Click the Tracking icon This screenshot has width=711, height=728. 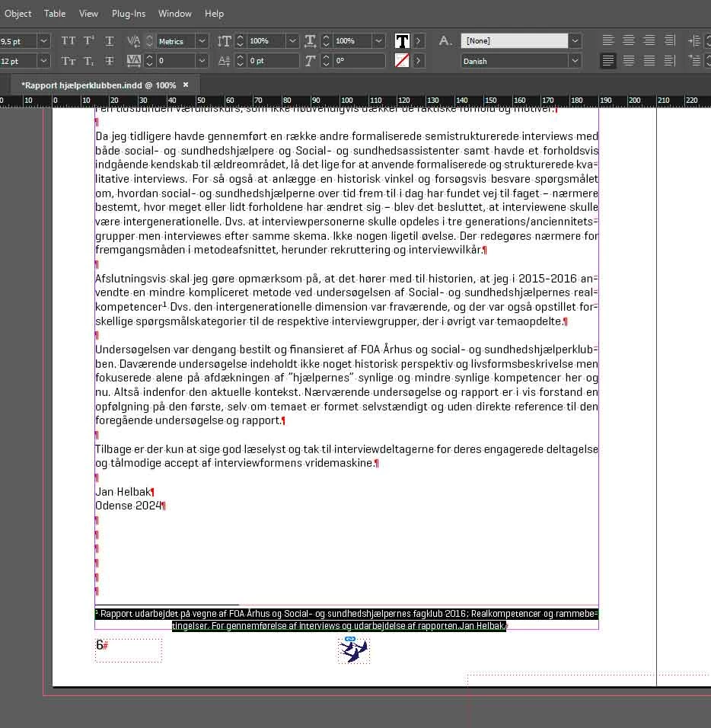point(134,61)
